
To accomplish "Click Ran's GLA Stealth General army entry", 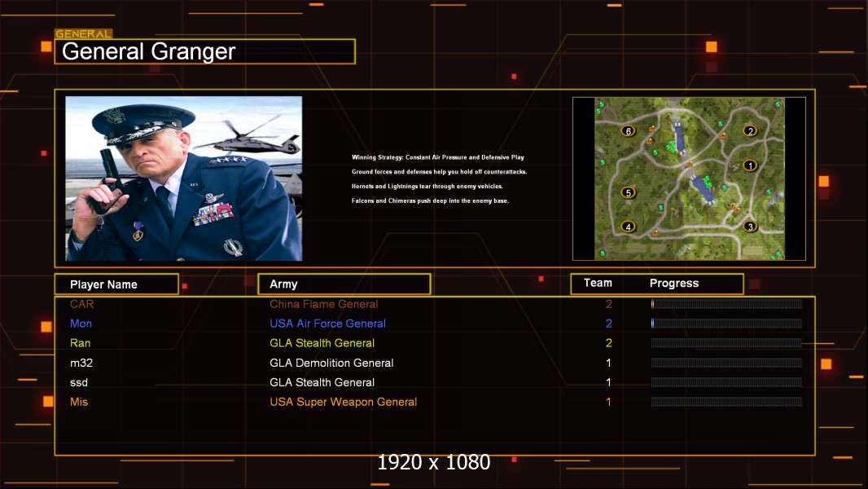I will point(322,343).
